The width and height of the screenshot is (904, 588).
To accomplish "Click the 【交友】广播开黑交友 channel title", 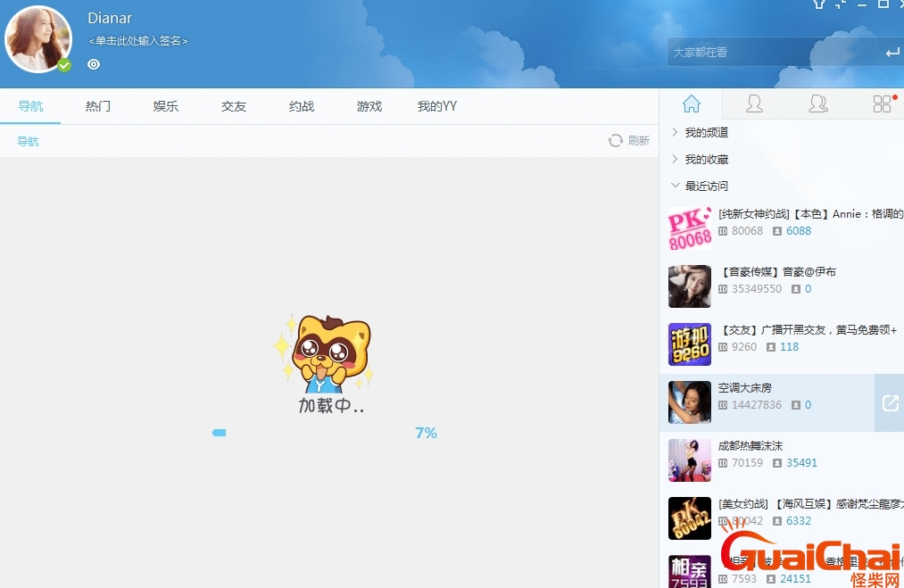I will click(809, 330).
